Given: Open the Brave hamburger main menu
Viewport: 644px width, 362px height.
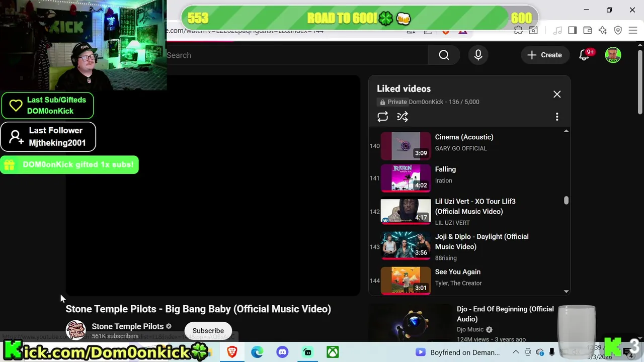Looking at the screenshot, I should [x=633, y=31].
